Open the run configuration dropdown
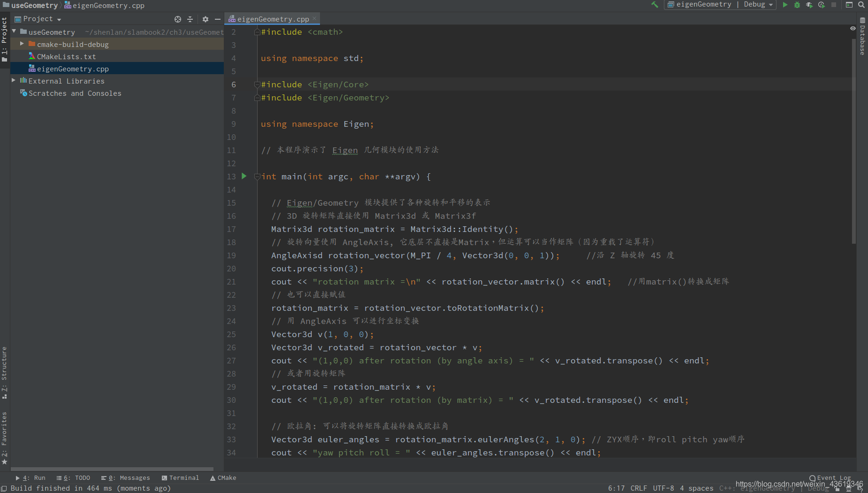This screenshot has width=868, height=493. point(720,5)
